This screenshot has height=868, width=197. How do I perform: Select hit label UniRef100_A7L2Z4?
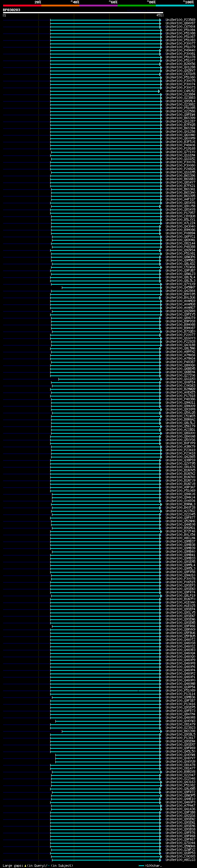[180, 223]
